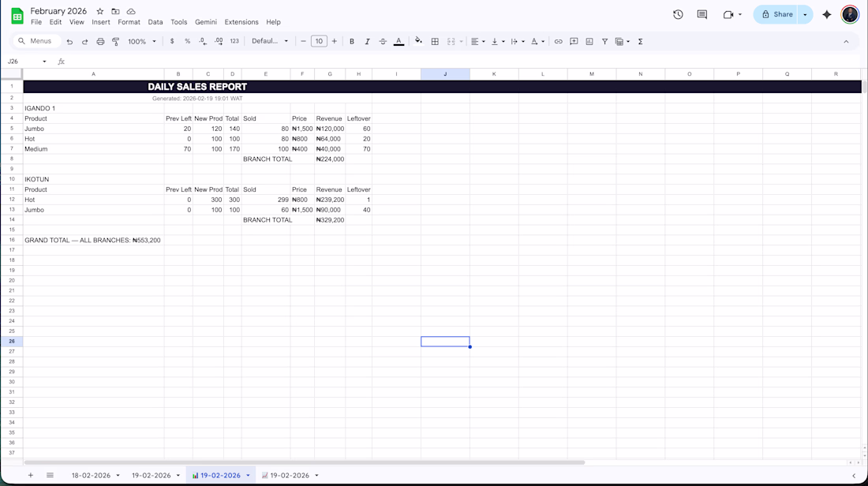Insert comment icon in toolbar
The image size is (868, 486).
(574, 42)
